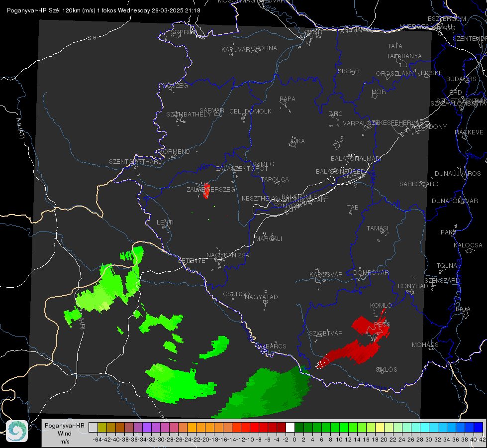Viewport: 487px width, 448px height.
Task: Click the bright red swatch between -10 and -8
Action: [x=254, y=428]
